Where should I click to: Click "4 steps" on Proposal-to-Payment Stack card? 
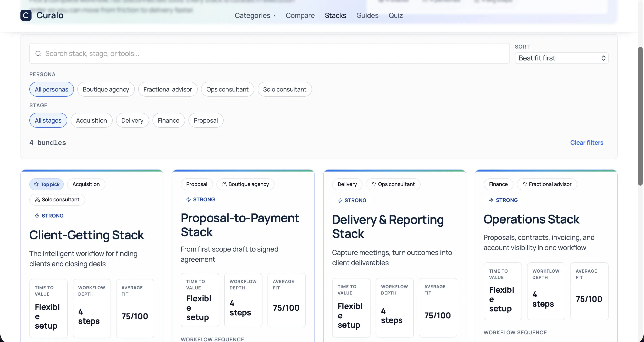(x=240, y=308)
